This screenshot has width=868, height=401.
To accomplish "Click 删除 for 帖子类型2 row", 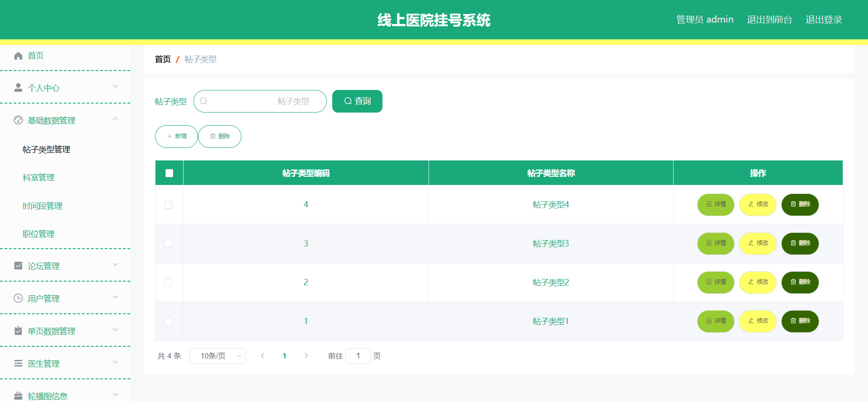I will (x=800, y=283).
